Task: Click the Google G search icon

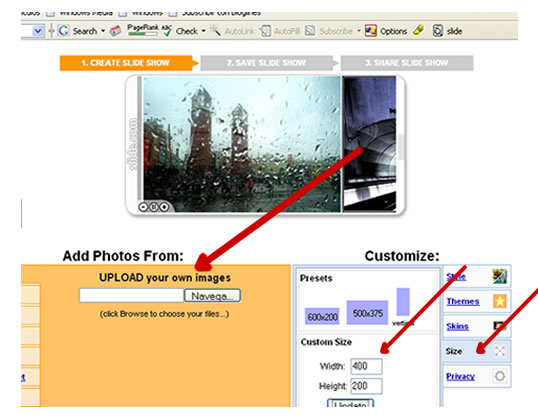Action: coord(63,31)
